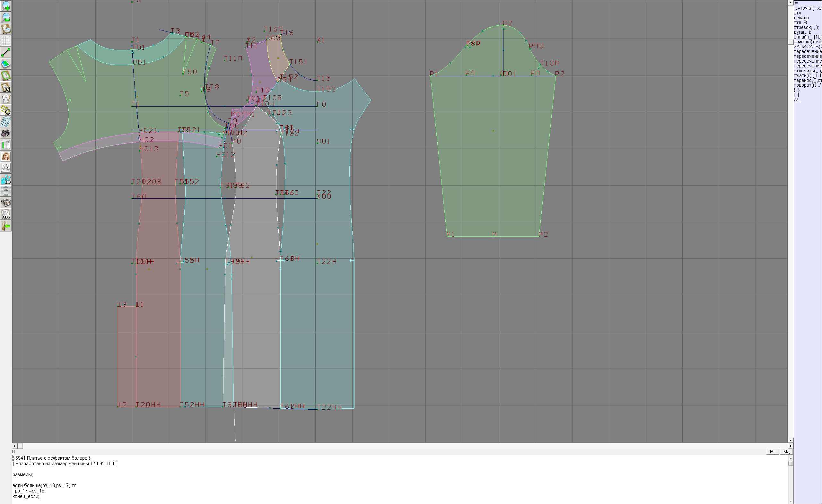Click the zoom in magnifier icon
The height and width of the screenshot is (504, 822).
(x=6, y=6)
